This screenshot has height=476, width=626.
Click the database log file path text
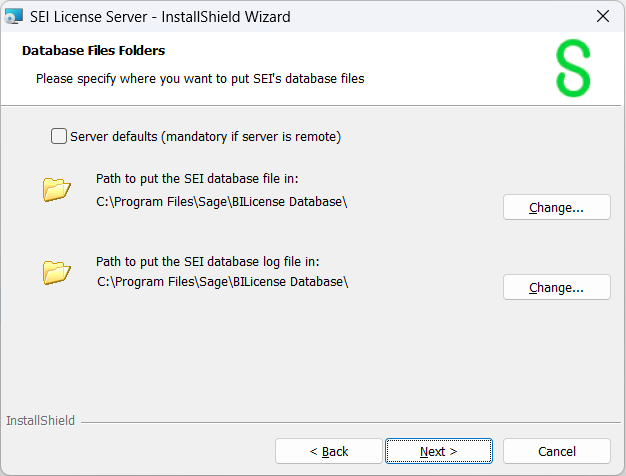[222, 282]
